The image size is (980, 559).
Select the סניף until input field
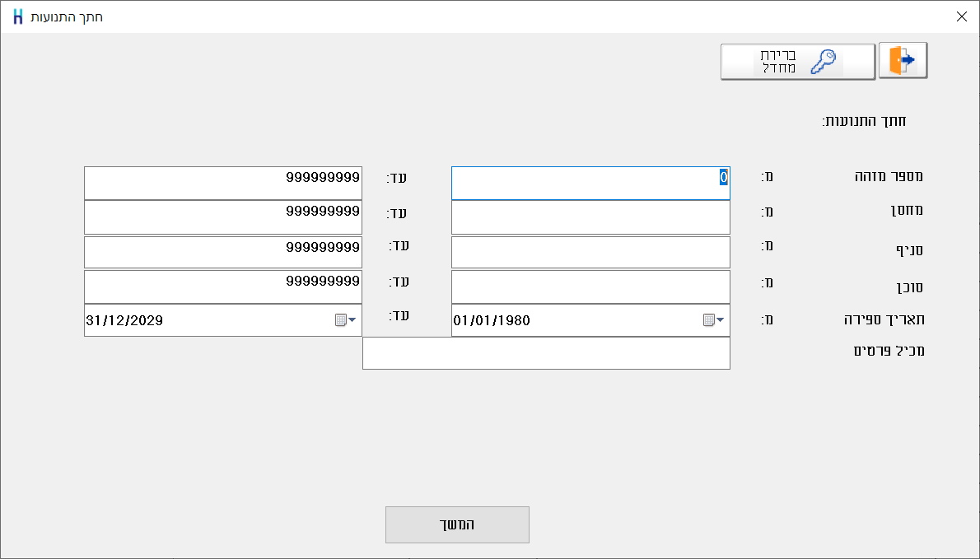223,252
